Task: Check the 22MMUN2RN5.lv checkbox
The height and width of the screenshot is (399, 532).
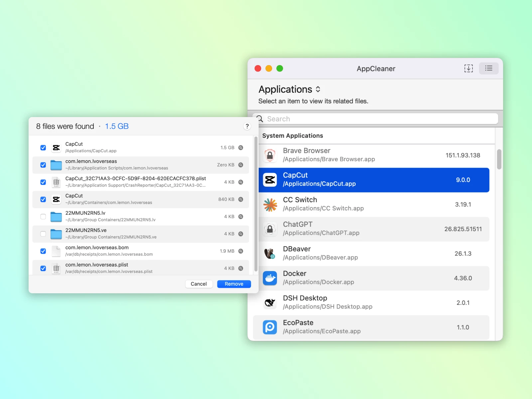Action: 43,216
